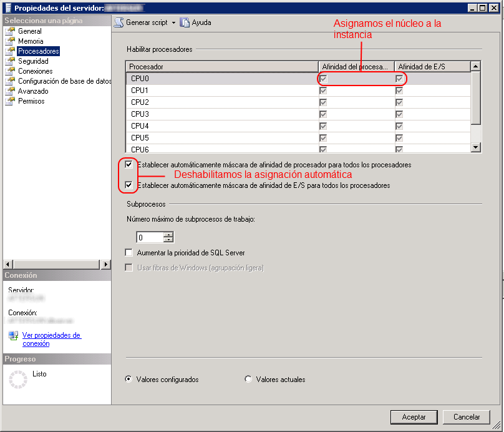The height and width of the screenshot is (432, 504).
Task: Increase the maximum worker threads spinner
Action: click(168, 235)
